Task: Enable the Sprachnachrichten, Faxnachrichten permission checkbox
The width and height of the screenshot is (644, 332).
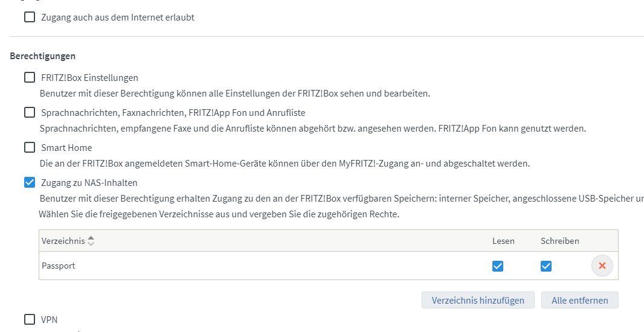Action: point(30,112)
